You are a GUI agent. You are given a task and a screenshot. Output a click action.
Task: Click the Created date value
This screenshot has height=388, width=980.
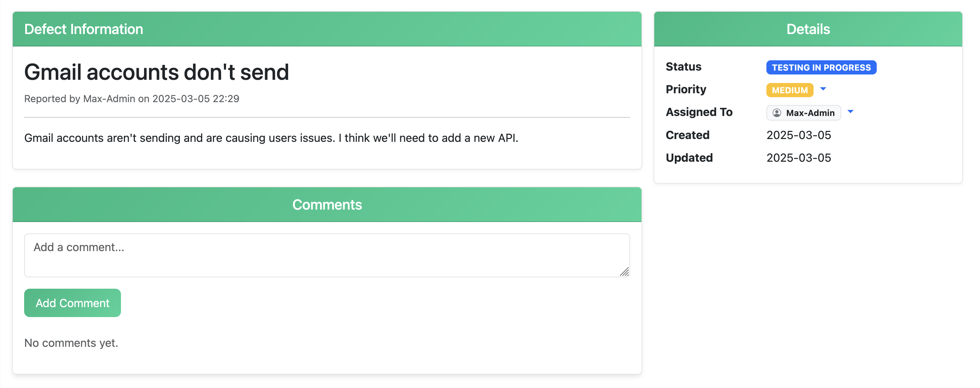point(798,135)
